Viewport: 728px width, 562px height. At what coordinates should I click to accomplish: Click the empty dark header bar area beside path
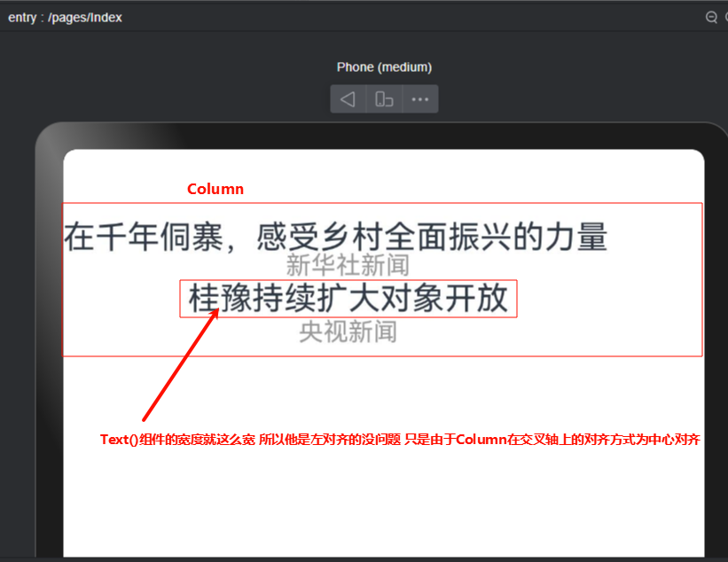pyautogui.click(x=399, y=18)
